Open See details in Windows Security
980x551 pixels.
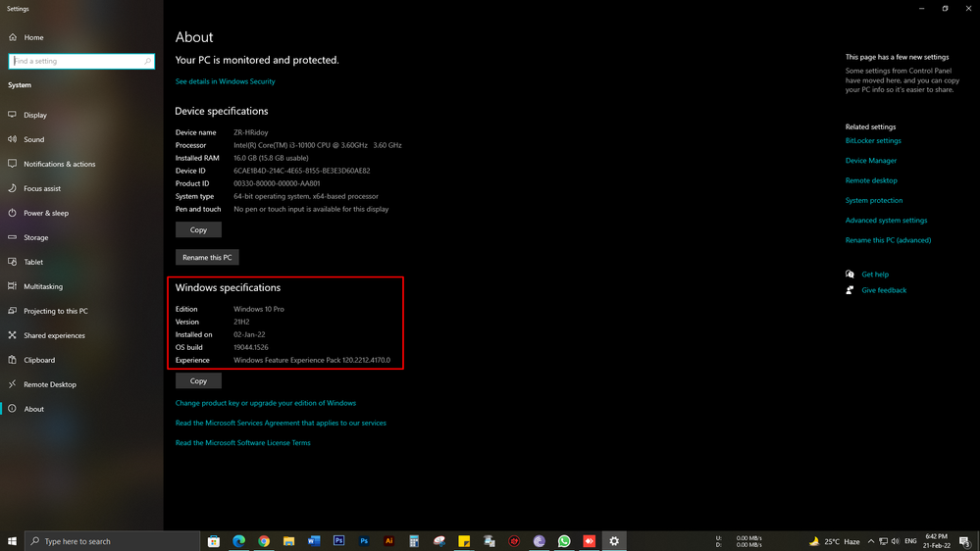[225, 81]
